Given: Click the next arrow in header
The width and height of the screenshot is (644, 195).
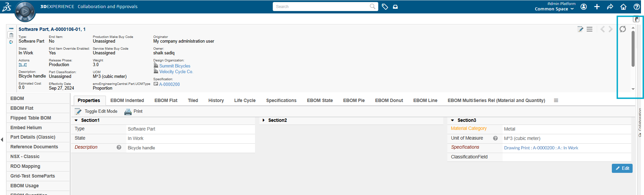Looking at the screenshot, I should pos(611,29).
